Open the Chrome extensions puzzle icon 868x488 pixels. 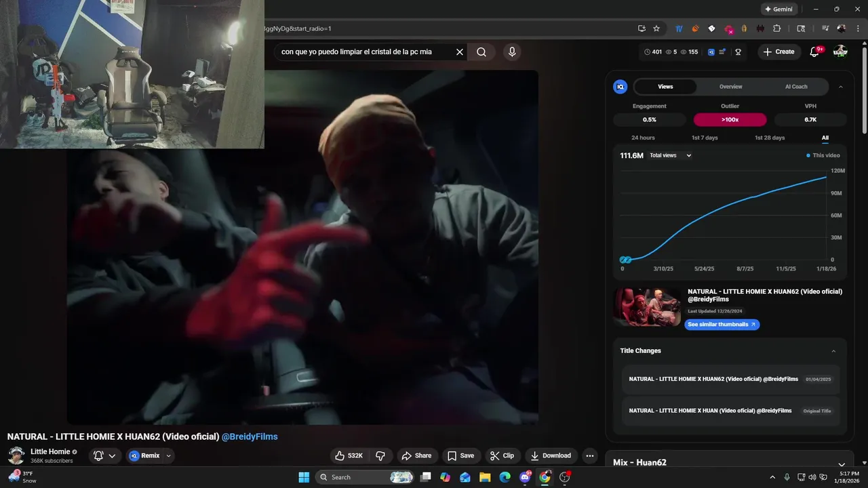coord(777,28)
